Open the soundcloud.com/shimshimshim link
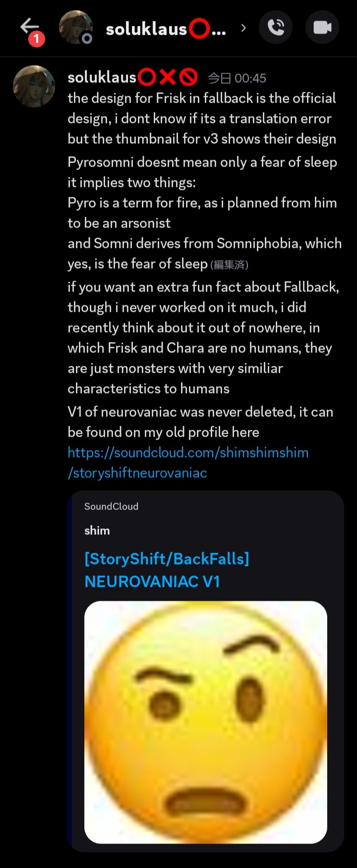357x868 pixels. [188, 463]
